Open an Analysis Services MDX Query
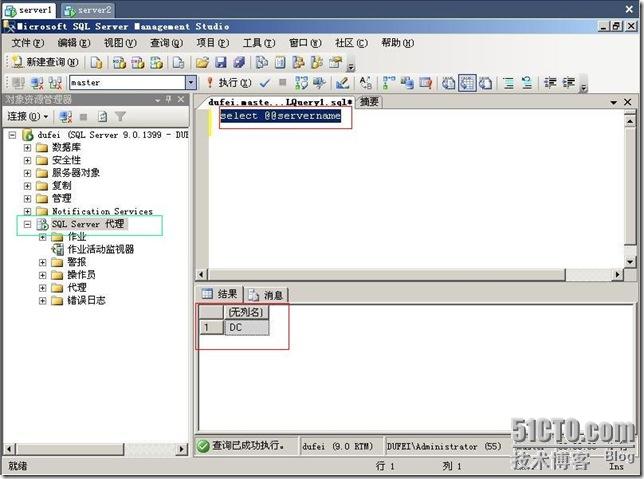The height and width of the screenshot is (479, 644). tap(120, 62)
